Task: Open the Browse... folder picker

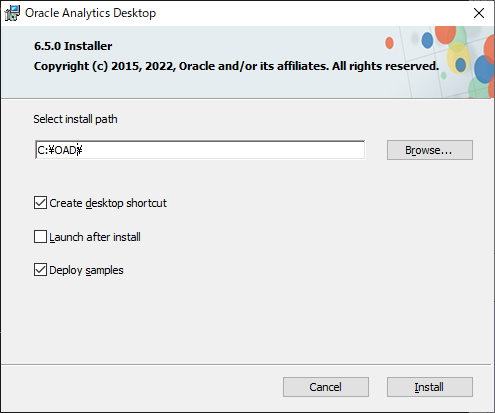Action: coord(430,150)
